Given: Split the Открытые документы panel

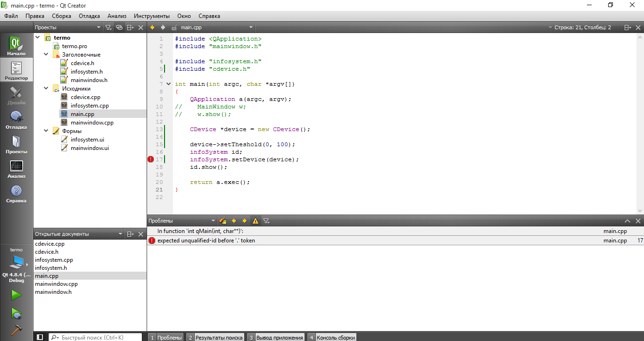Looking at the screenshot, I should click(131, 234).
